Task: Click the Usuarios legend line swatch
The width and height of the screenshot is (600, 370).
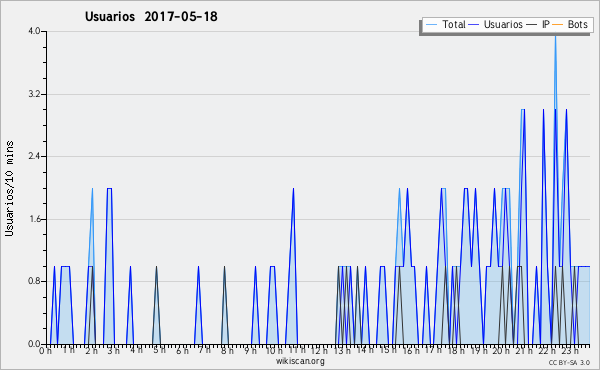Action: (x=474, y=24)
